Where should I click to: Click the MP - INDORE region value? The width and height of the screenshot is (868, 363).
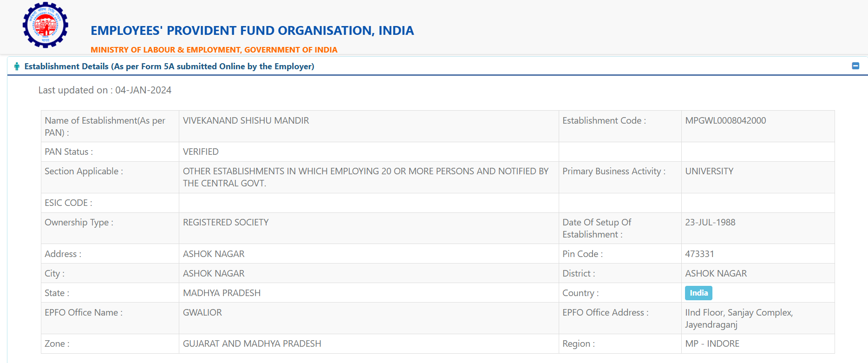pos(711,343)
